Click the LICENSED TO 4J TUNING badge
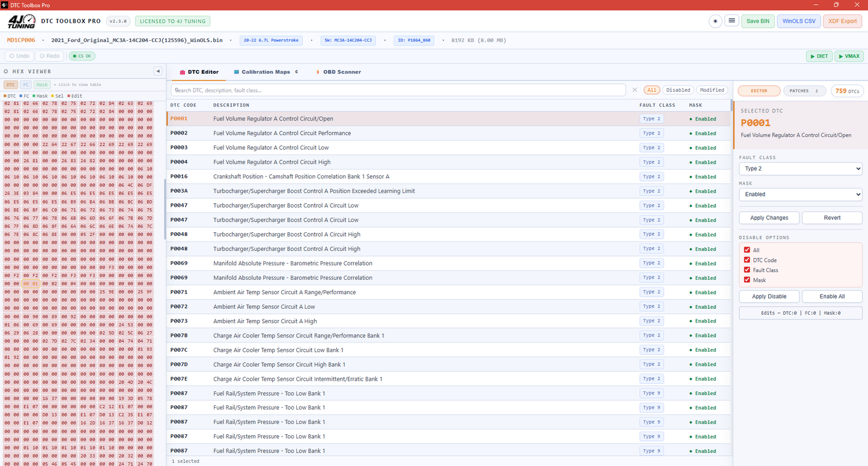The image size is (868, 466). 172,21
